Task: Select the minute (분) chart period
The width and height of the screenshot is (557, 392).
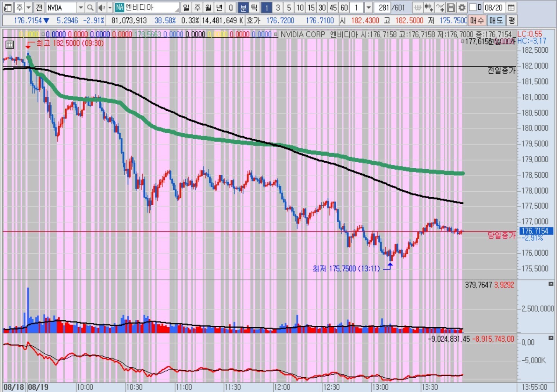Action: (x=243, y=7)
